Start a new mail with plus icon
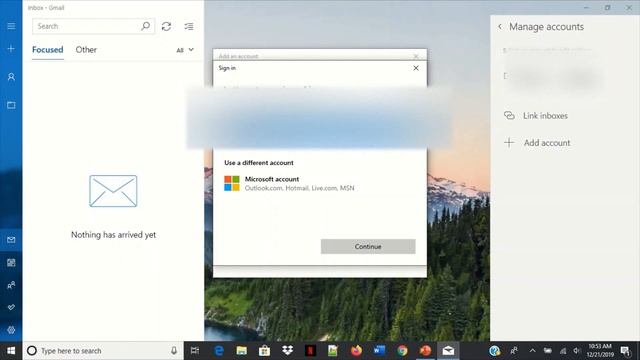The image size is (640, 360). point(11,49)
